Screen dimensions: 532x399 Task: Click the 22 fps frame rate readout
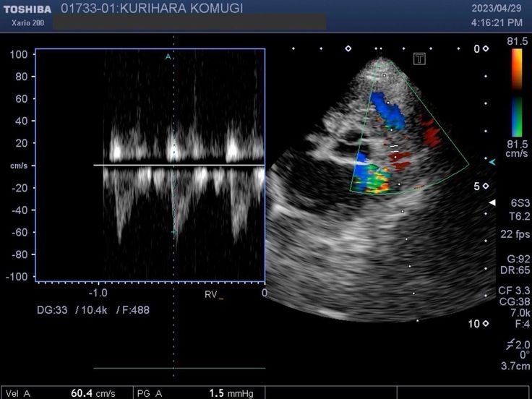[514, 234]
